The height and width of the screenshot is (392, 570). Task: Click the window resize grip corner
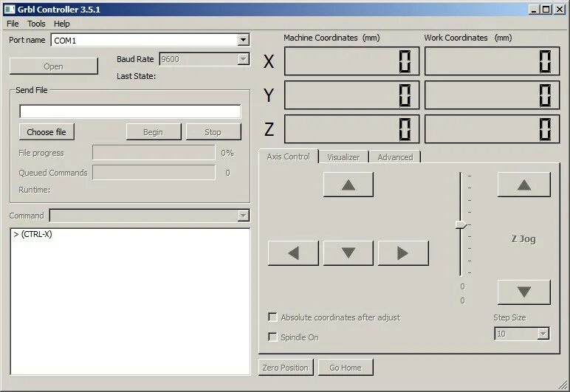coord(563,385)
